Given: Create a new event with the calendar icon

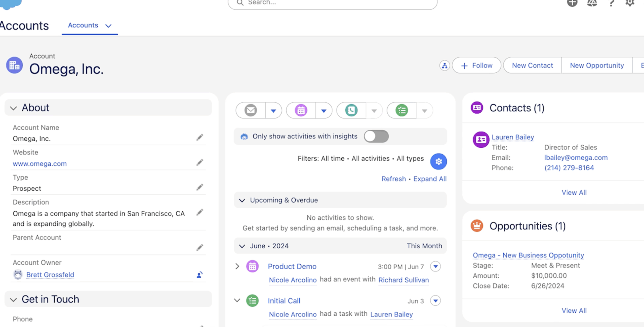Looking at the screenshot, I should pyautogui.click(x=300, y=110).
